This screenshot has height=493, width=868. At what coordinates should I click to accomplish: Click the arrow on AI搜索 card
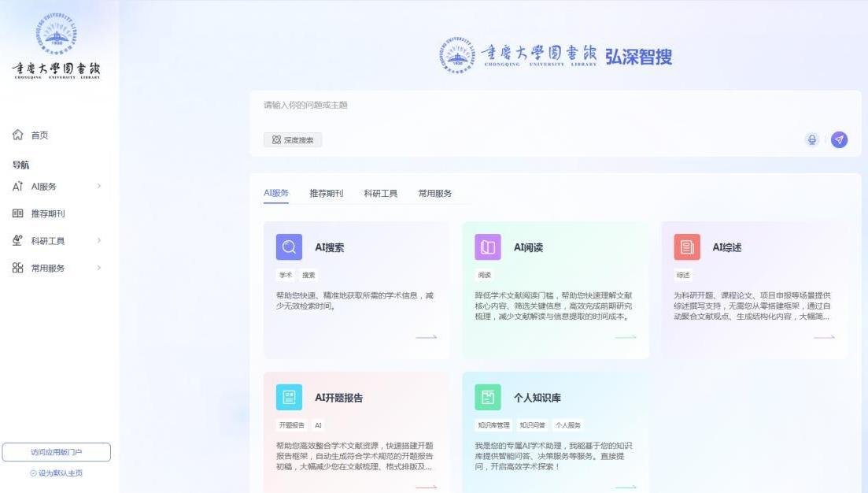tap(427, 337)
